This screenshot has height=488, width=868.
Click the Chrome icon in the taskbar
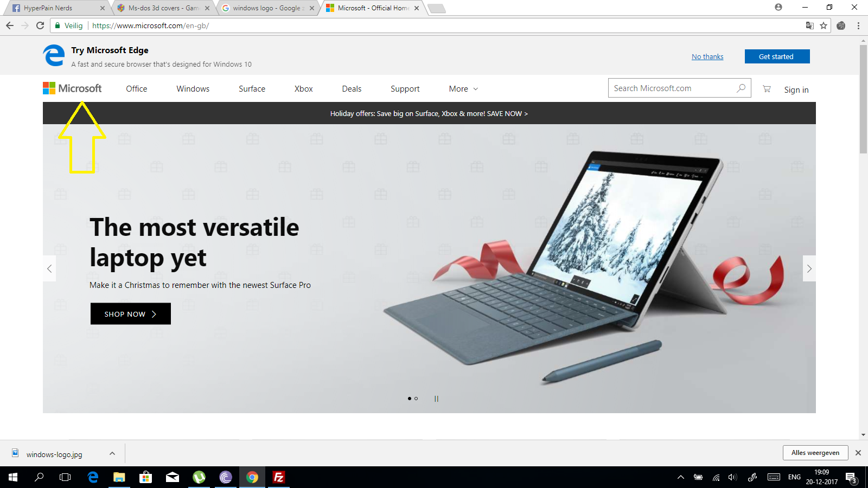[252, 477]
